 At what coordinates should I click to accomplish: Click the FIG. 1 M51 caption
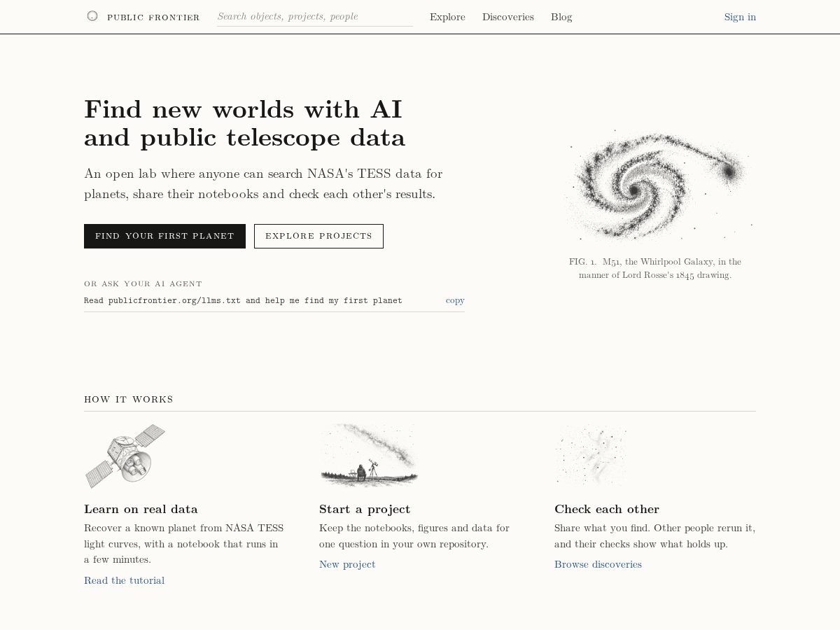click(x=655, y=268)
